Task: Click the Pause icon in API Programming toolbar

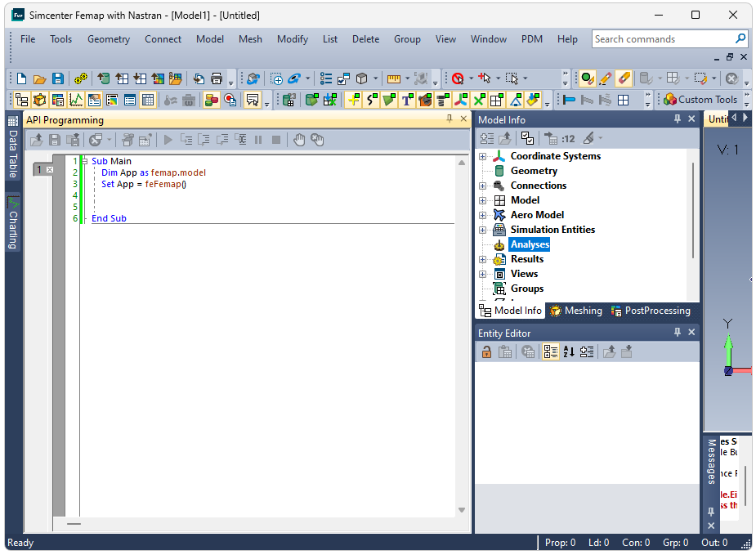Action: pyautogui.click(x=258, y=140)
